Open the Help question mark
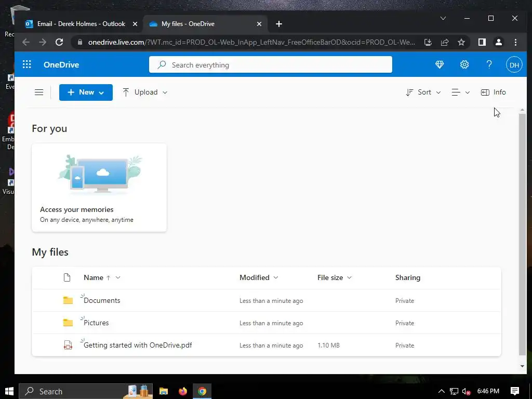This screenshot has width=532, height=399. pyautogui.click(x=489, y=64)
